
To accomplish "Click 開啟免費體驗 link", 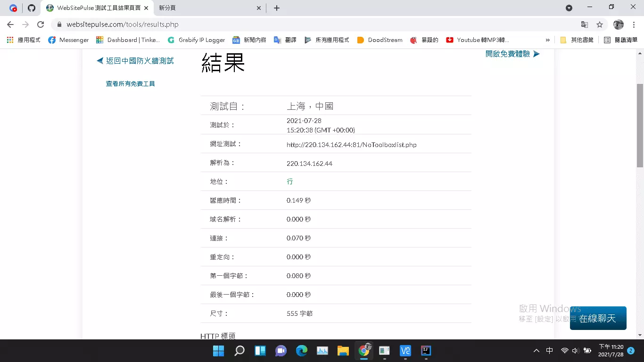I will [x=512, y=54].
